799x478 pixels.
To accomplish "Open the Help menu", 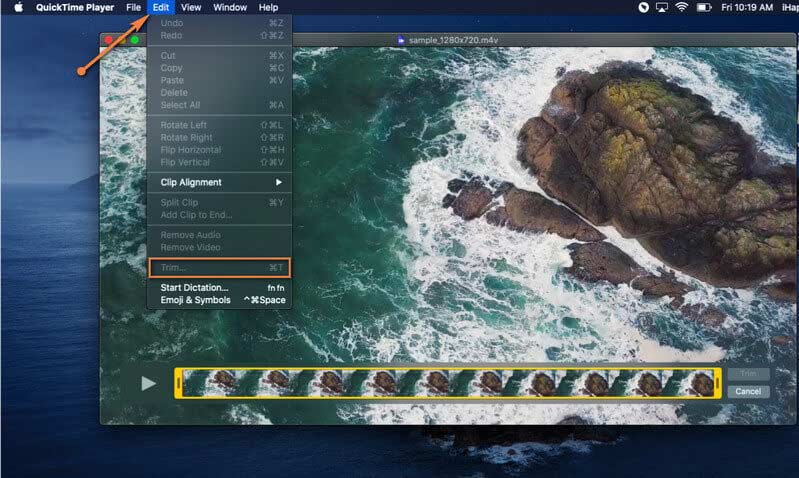I will (268, 7).
